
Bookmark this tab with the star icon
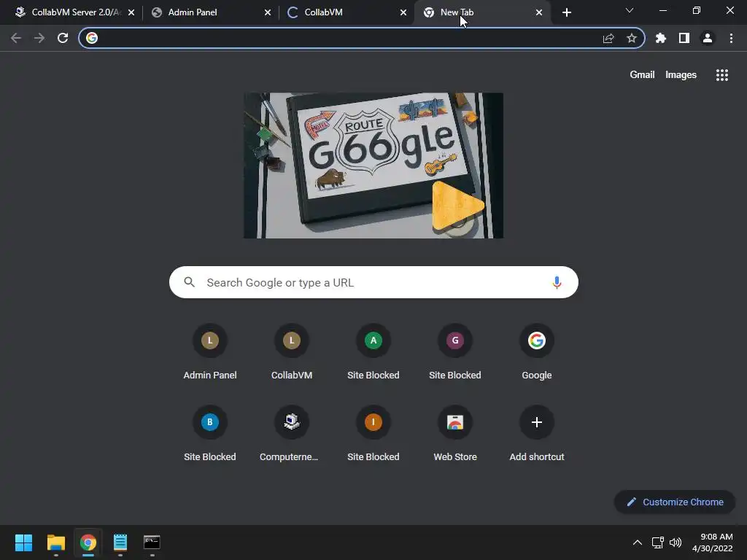(631, 38)
